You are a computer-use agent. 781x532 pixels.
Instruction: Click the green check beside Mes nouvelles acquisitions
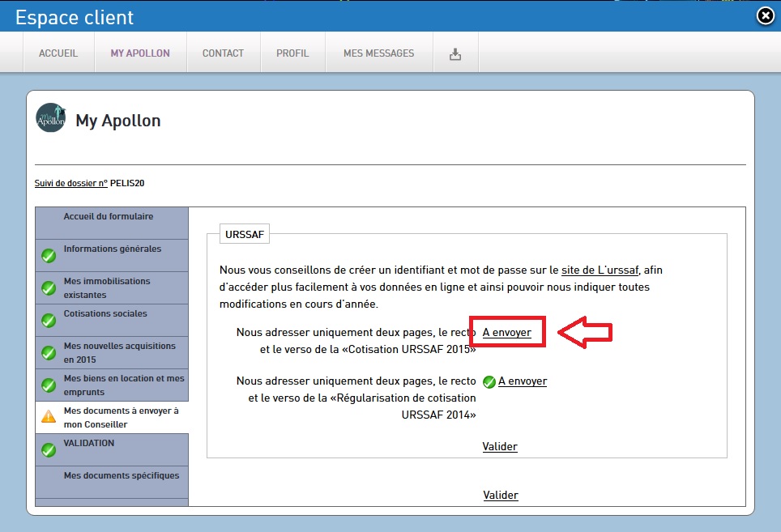point(49,353)
